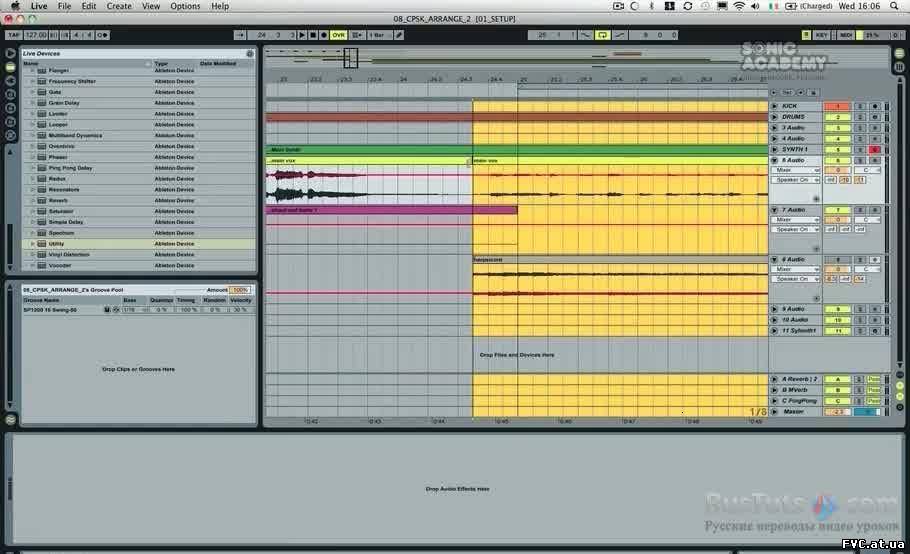Screen dimensions: 910x554
Task: Select SP1200 16 Swing groove entry
Action: (x=50, y=310)
